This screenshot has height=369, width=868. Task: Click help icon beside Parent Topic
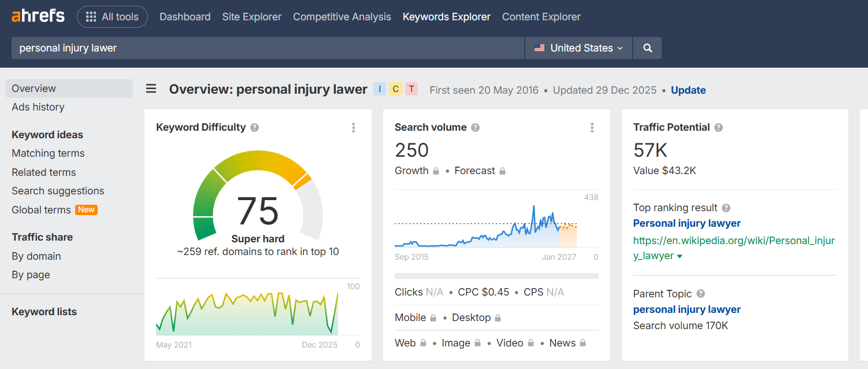701,294
